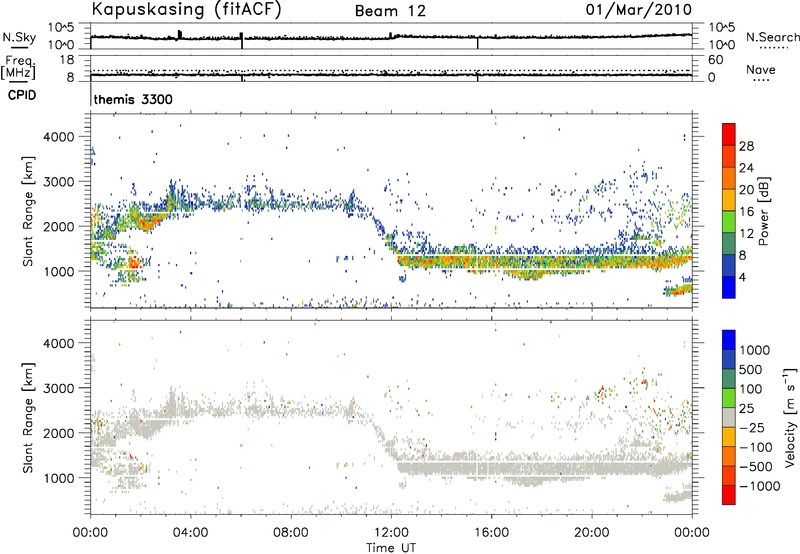Pick teal Power segment between 8 and 12
The image size is (800, 554).
click(729, 244)
